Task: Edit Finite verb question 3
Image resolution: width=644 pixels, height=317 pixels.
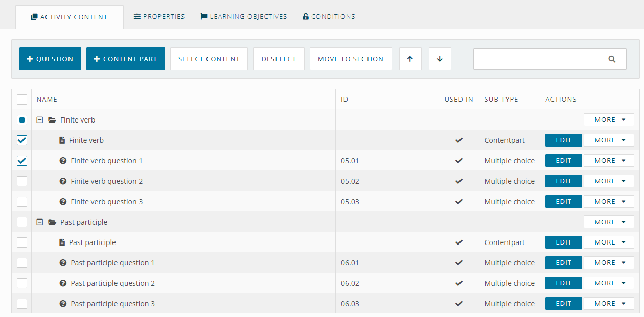Action: pos(564,202)
